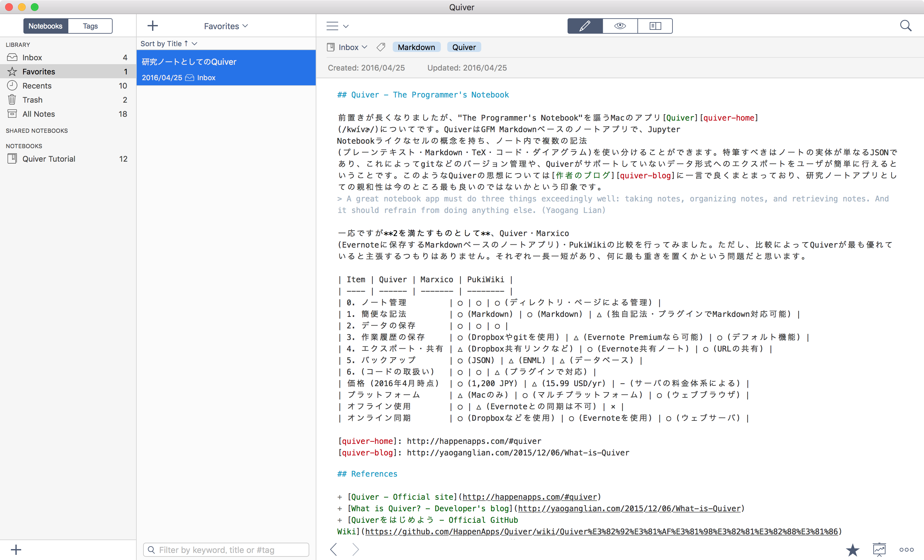Image resolution: width=924 pixels, height=560 pixels.
Task: Click the table header row 'Item | Quiver'
Action: coord(425,279)
